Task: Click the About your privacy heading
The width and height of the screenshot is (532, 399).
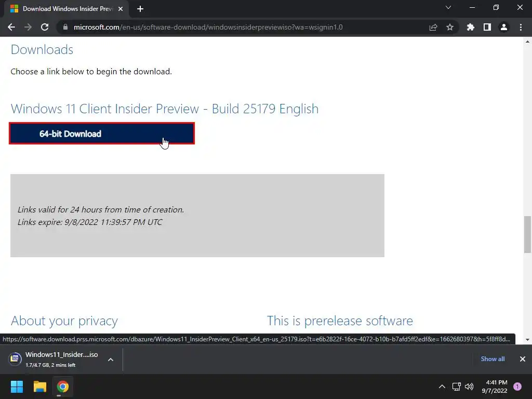Action: [x=64, y=321]
